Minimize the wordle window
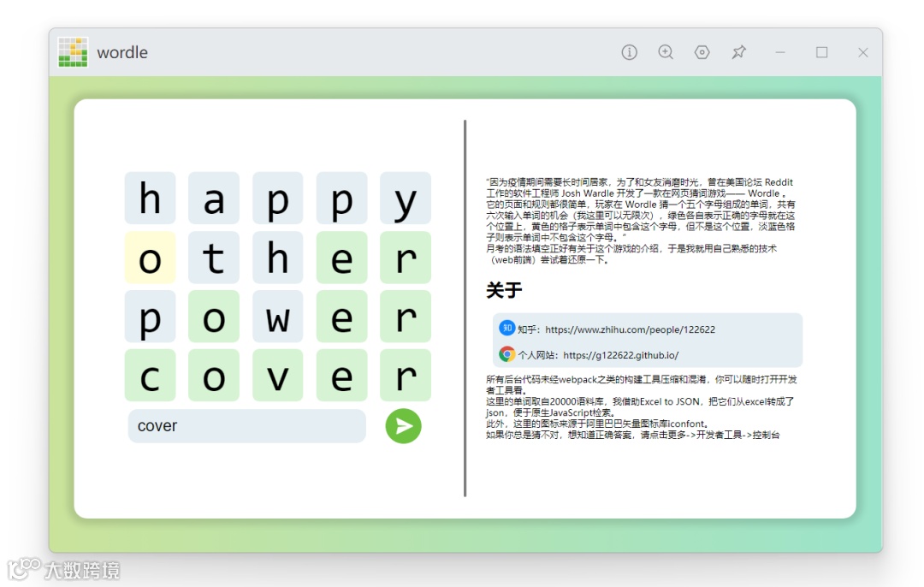Screen dimensions: 924x587 [x=780, y=52]
